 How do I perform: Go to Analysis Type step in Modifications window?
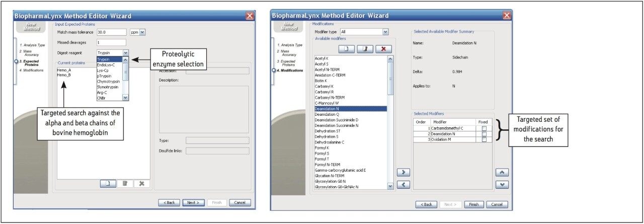pyautogui.click(x=289, y=45)
